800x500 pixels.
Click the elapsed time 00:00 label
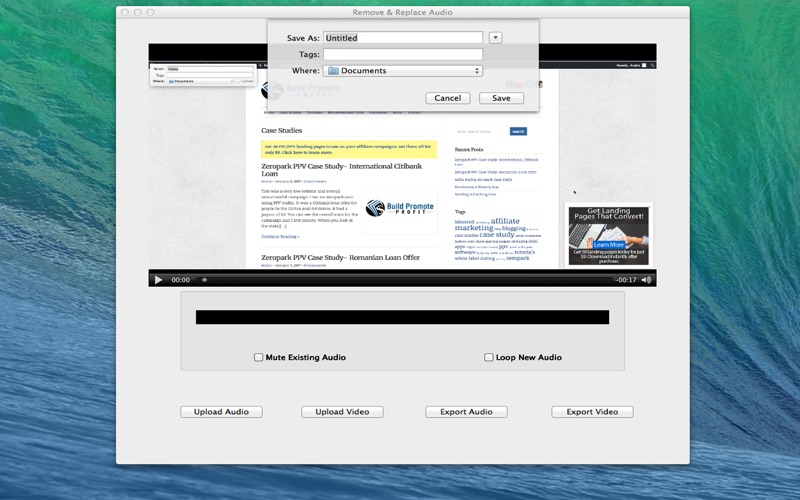coord(181,280)
